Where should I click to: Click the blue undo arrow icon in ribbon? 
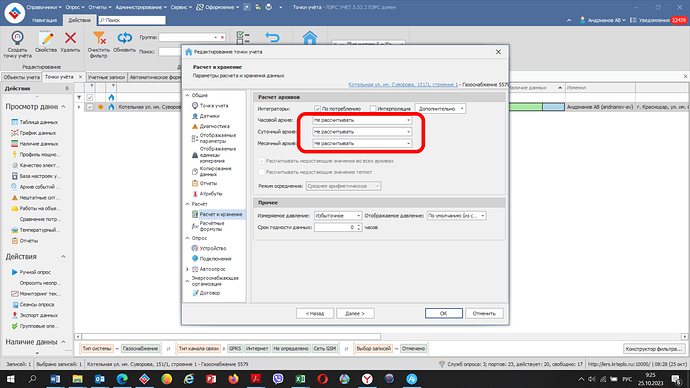tap(272, 38)
